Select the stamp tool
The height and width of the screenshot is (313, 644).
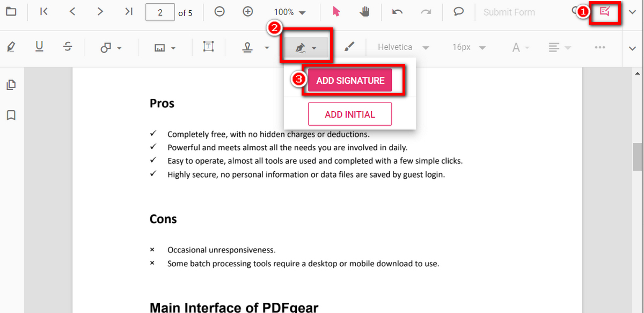click(247, 47)
